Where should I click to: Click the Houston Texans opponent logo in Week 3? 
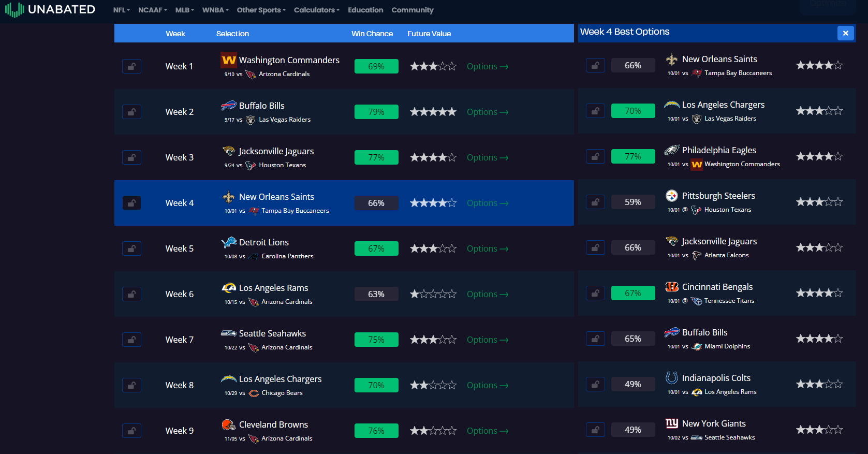(251, 165)
